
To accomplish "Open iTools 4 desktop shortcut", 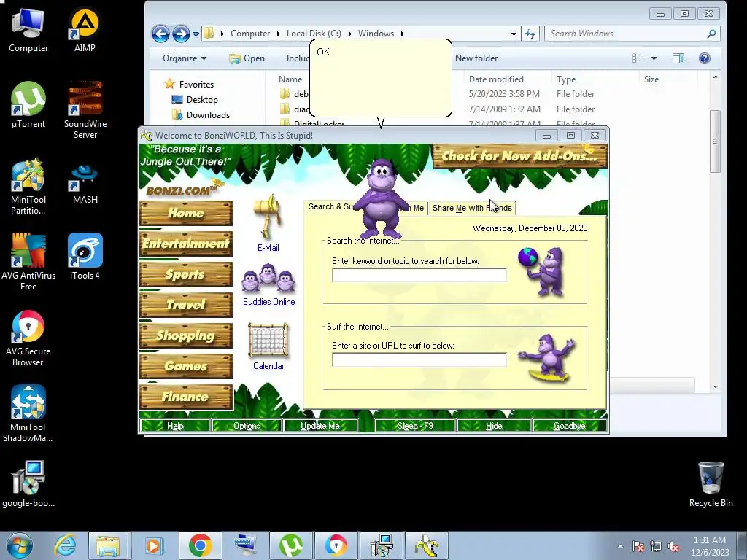I will pyautogui.click(x=85, y=256).
